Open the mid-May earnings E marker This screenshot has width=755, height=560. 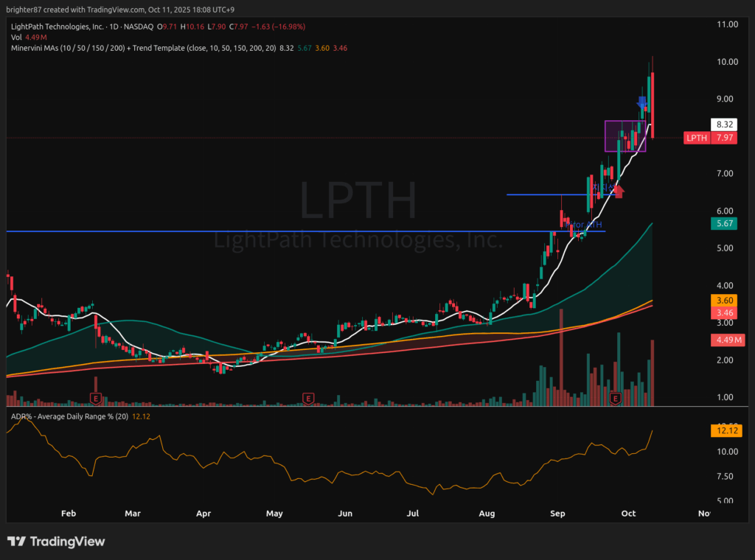[307, 399]
